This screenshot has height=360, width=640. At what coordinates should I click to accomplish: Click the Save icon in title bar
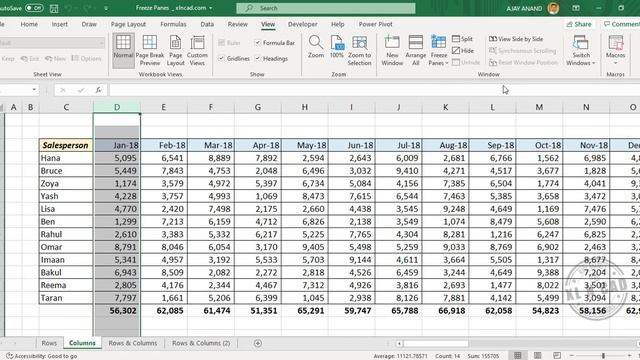(x=54, y=8)
